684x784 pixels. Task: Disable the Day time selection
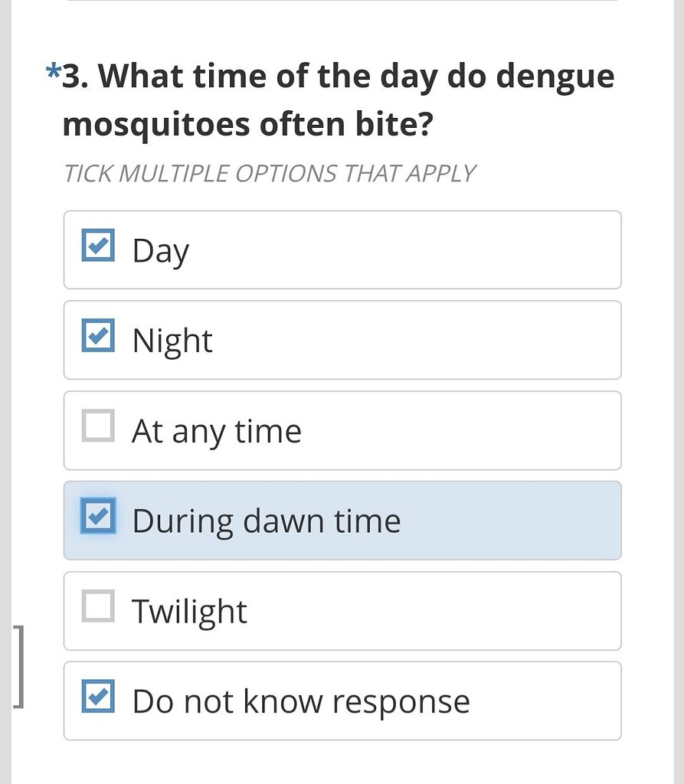pos(97,243)
